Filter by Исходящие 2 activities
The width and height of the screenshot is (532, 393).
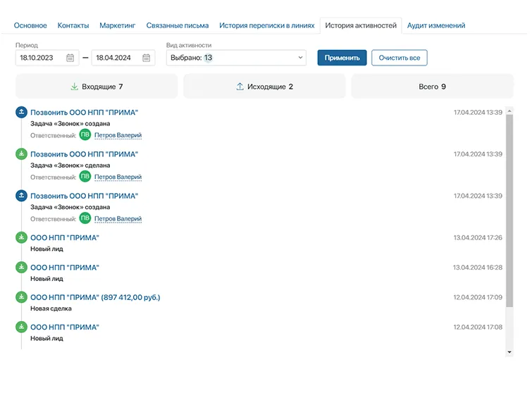[264, 87]
